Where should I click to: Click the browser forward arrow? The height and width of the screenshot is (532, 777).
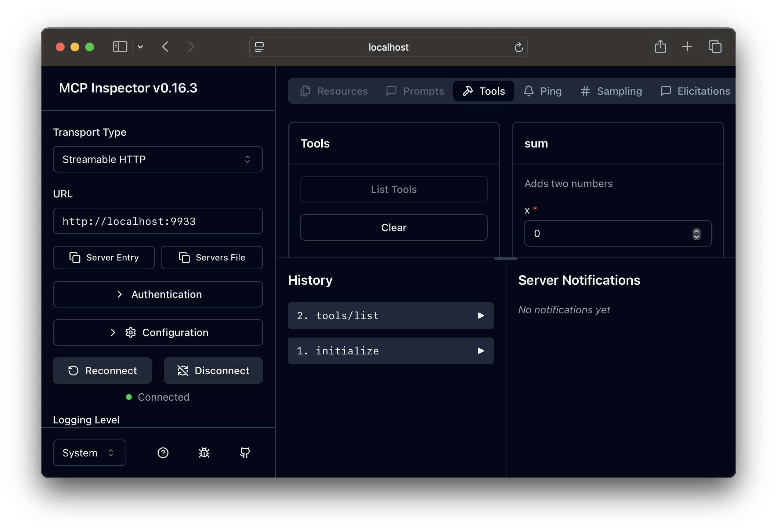pyautogui.click(x=191, y=47)
